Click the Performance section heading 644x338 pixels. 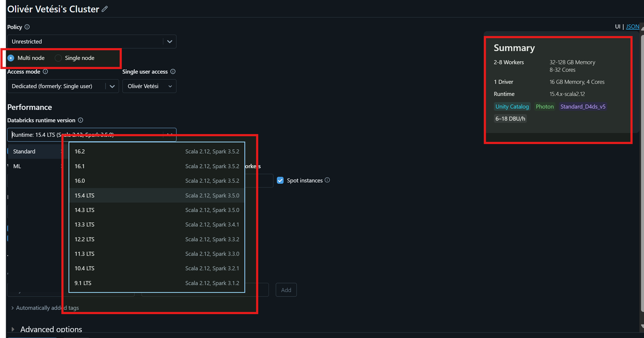(x=29, y=107)
